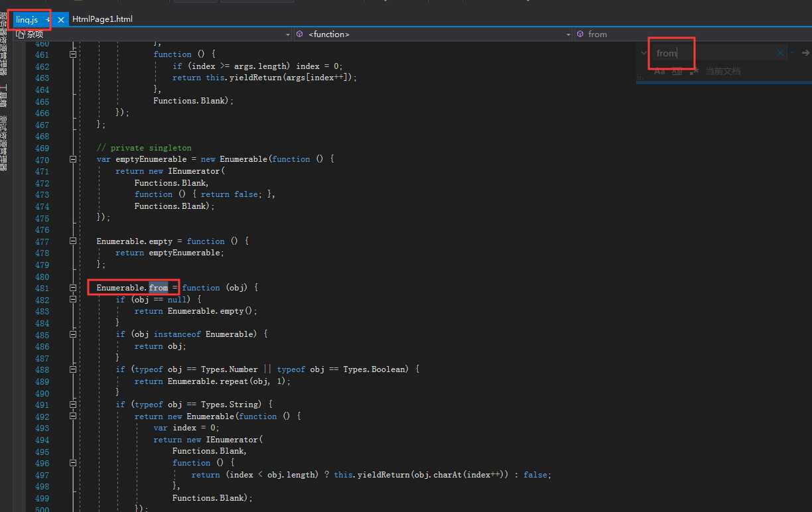Click 'var index = 0;' on line 493
The width and height of the screenshot is (812, 512).
point(186,428)
